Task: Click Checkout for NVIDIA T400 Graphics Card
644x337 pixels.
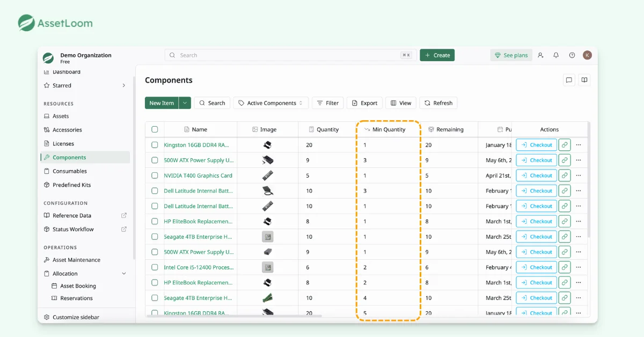Action: [x=537, y=175]
